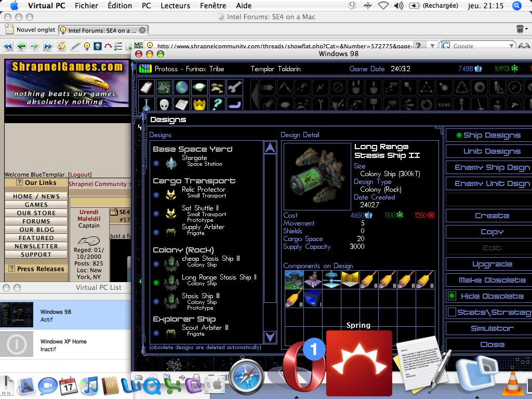Click the Logout link
532x399 pixels.
tap(80, 175)
